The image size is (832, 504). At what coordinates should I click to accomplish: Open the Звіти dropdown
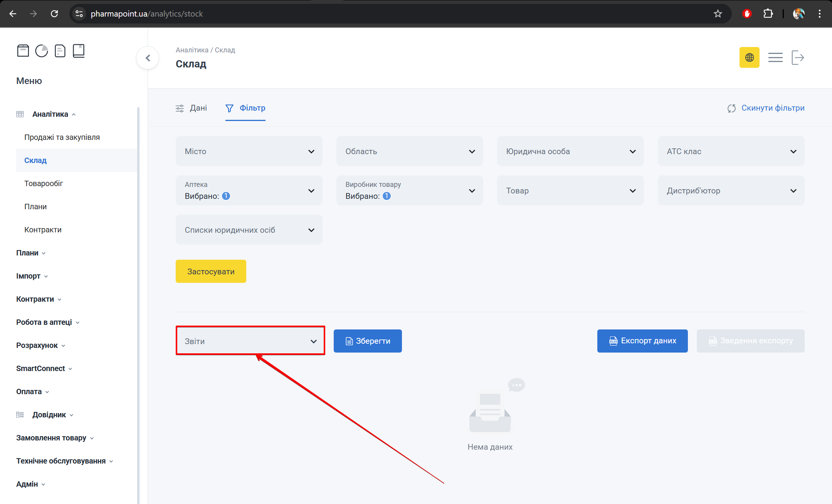click(250, 341)
